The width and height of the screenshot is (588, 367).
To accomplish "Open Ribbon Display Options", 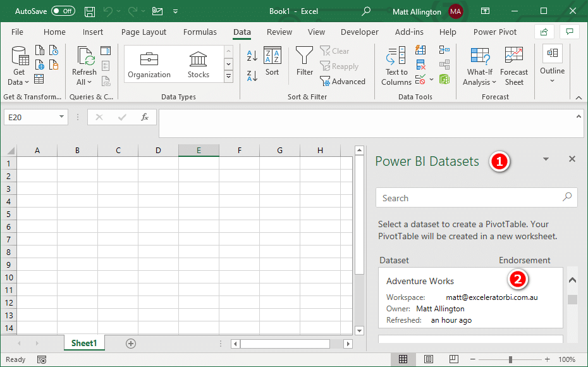I will [x=485, y=11].
